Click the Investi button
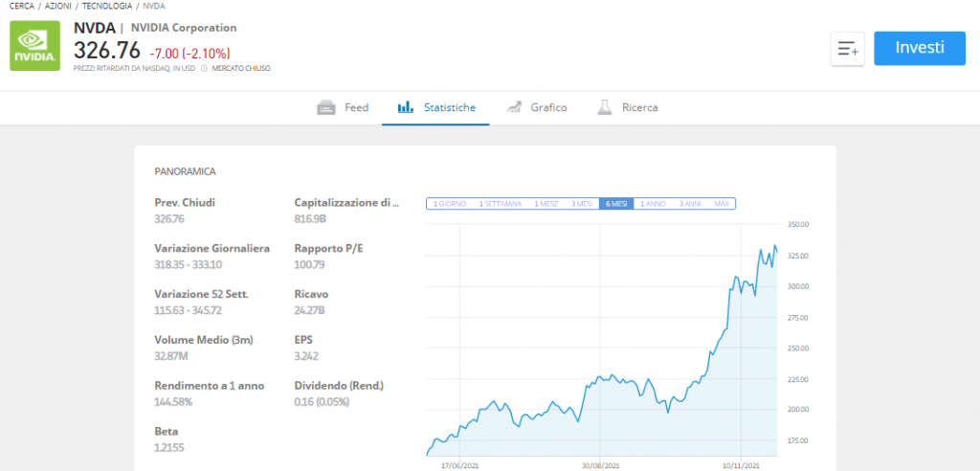This screenshot has height=471, width=980. (x=920, y=48)
